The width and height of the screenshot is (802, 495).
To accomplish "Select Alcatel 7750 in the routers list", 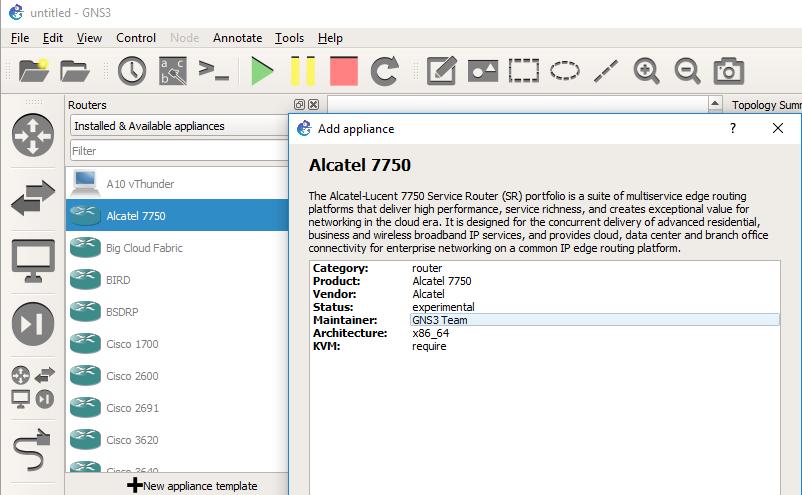I will (x=177, y=215).
